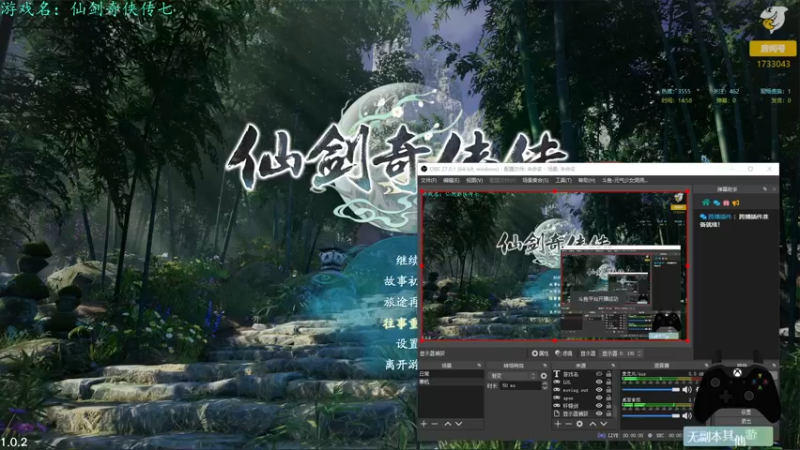Select the 日常 scene
This screenshot has height=450, width=800.
pyautogui.click(x=451, y=373)
